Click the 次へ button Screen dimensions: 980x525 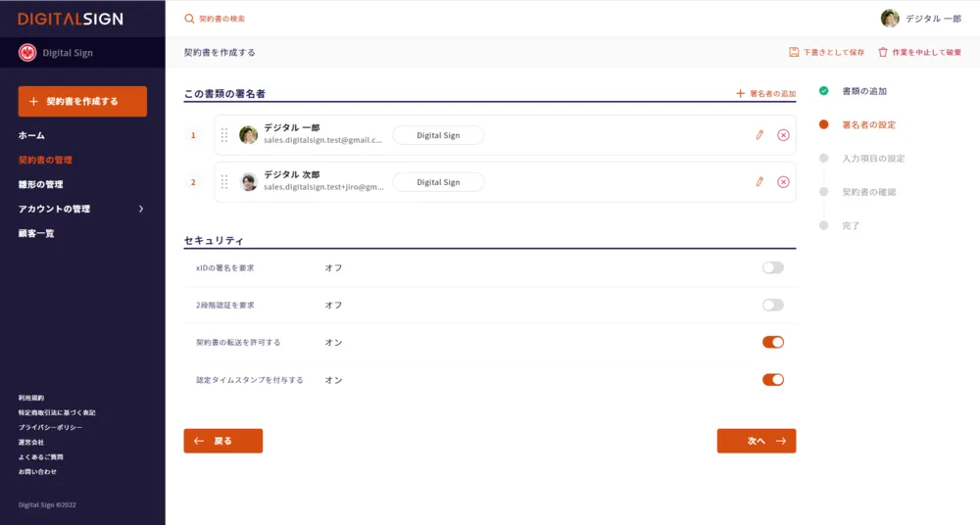756,441
